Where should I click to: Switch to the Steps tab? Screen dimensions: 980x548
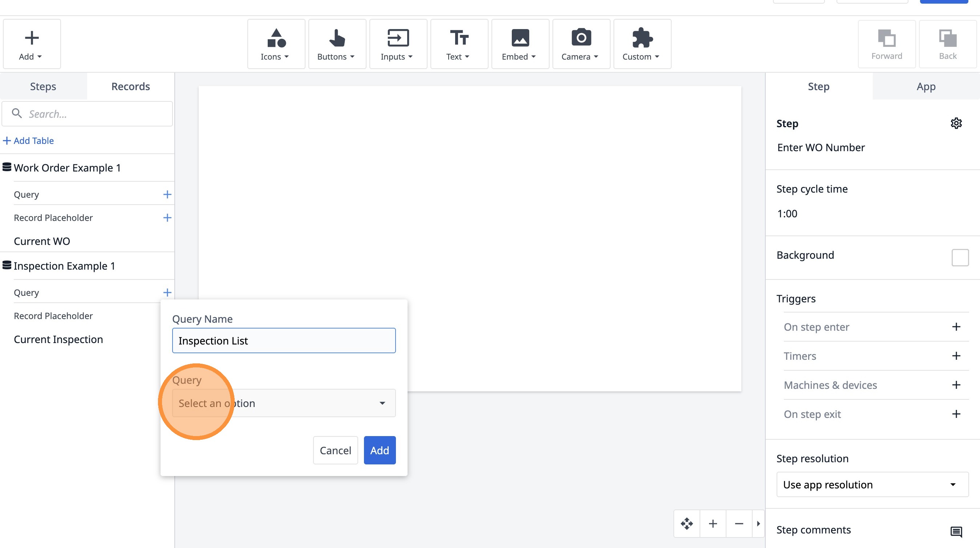pos(43,86)
